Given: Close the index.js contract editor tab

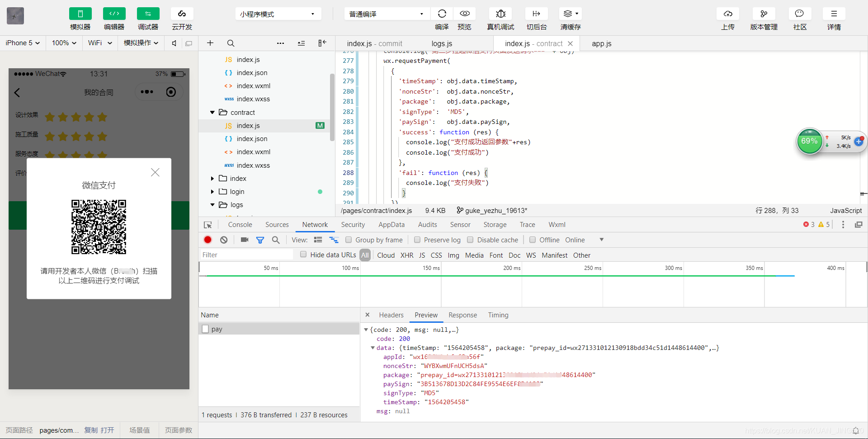Looking at the screenshot, I should click(x=570, y=43).
